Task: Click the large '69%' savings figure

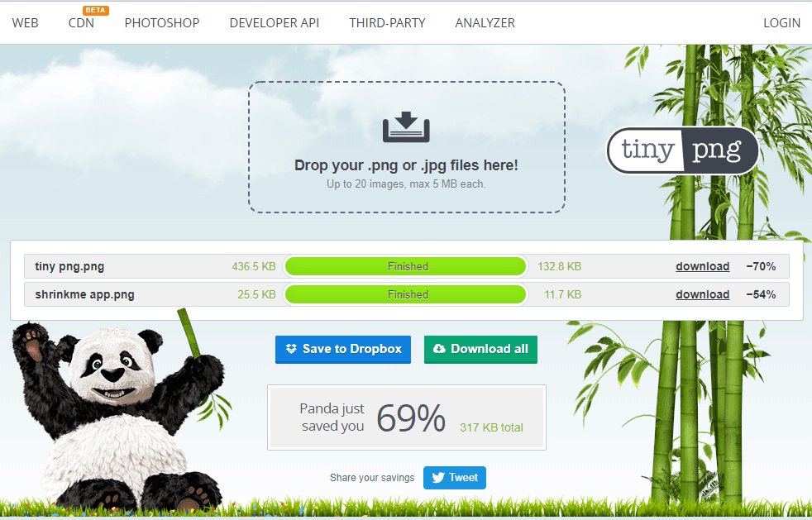Action: pyautogui.click(x=411, y=418)
